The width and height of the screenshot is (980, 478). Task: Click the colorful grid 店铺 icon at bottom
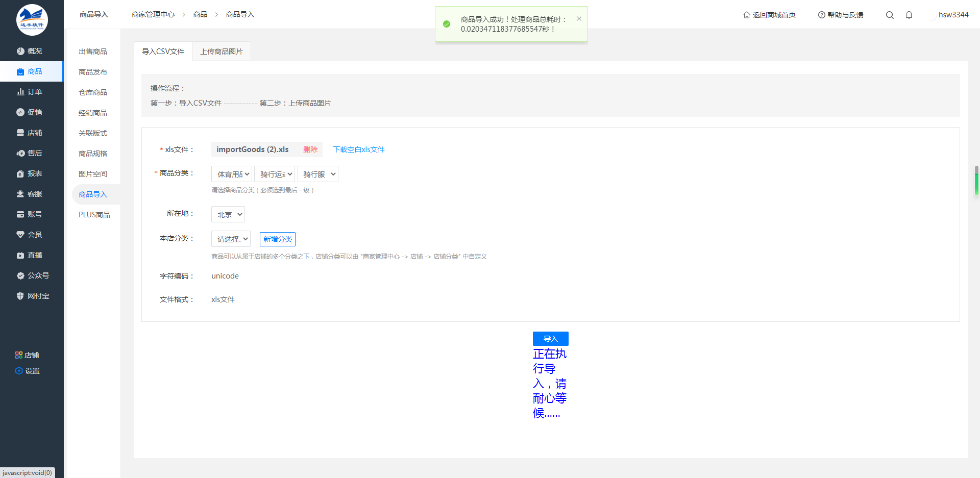pos(19,355)
